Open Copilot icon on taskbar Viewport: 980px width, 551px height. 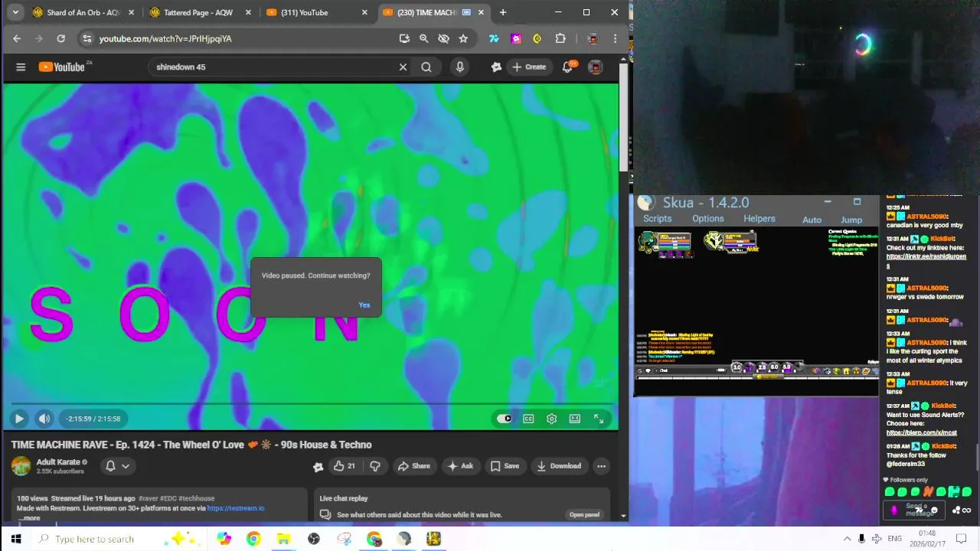224,539
